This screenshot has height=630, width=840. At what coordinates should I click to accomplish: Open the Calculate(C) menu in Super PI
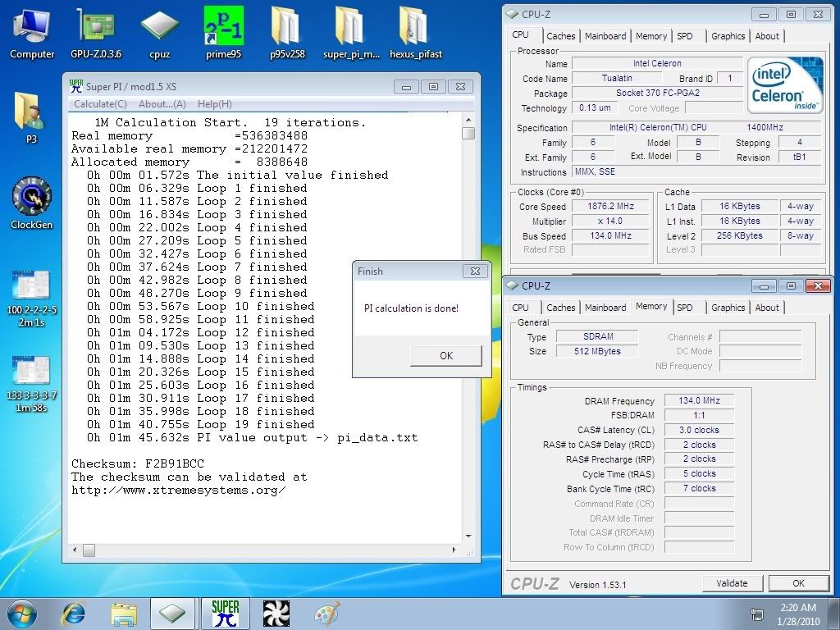pos(100,104)
